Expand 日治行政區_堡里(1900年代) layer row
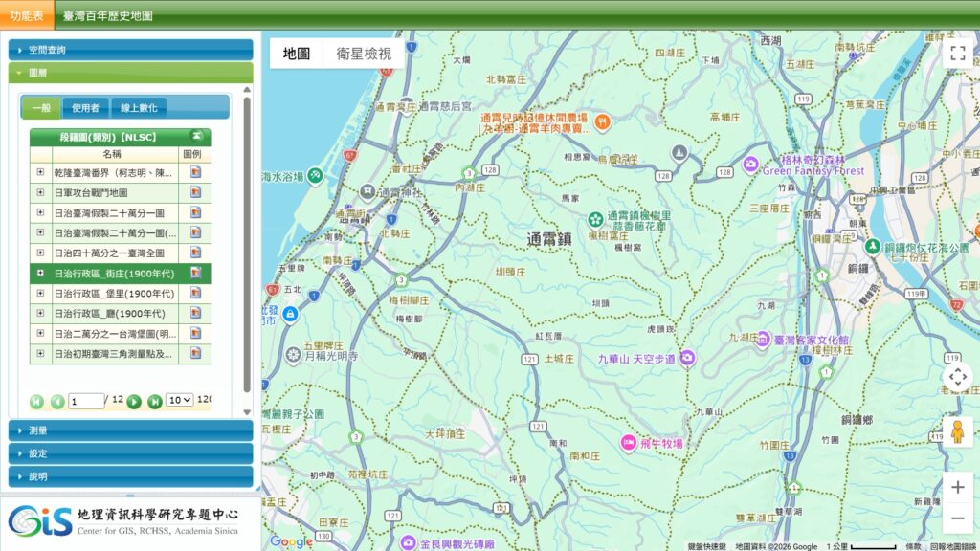This screenshot has height=551, width=980. click(x=40, y=293)
